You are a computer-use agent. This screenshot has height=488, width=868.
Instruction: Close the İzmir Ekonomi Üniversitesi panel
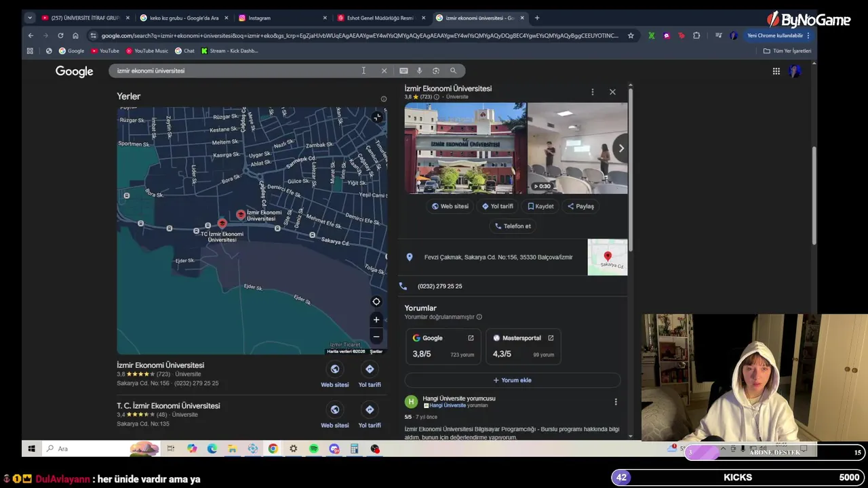tap(612, 92)
